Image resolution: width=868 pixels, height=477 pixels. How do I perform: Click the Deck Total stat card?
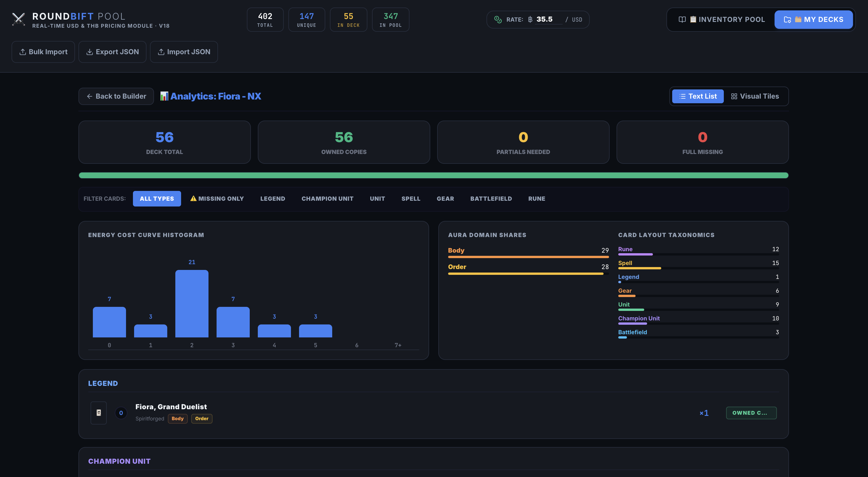164,142
